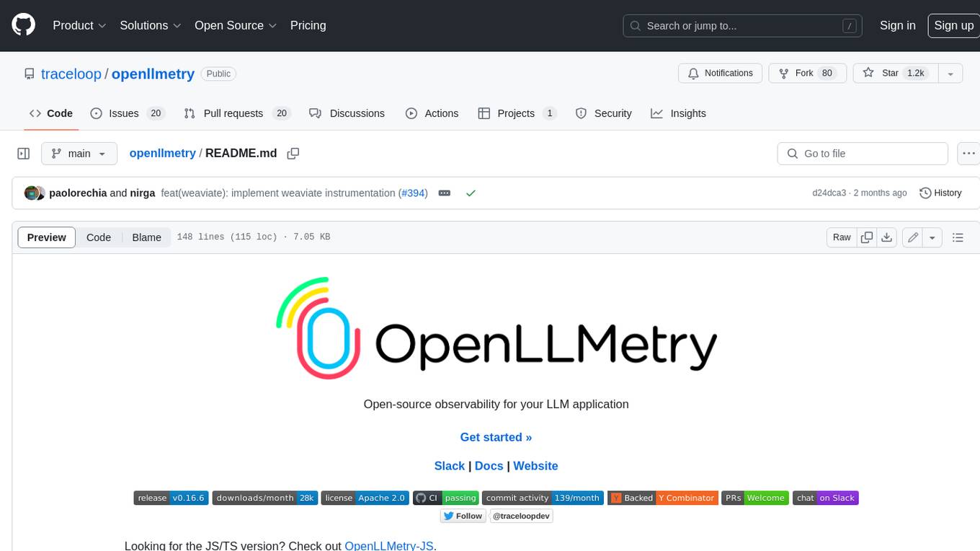This screenshot has width=980, height=551.
Task: Open the Actions tab
Action: (432, 113)
